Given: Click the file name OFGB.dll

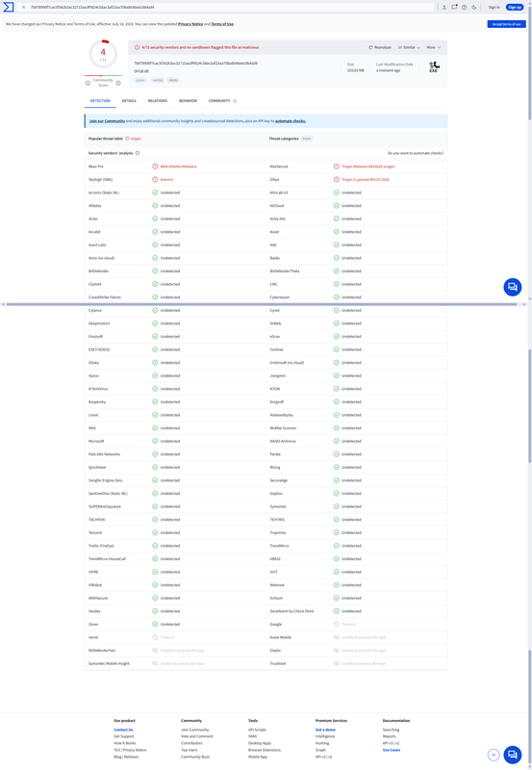Looking at the screenshot, I should pyautogui.click(x=140, y=71).
